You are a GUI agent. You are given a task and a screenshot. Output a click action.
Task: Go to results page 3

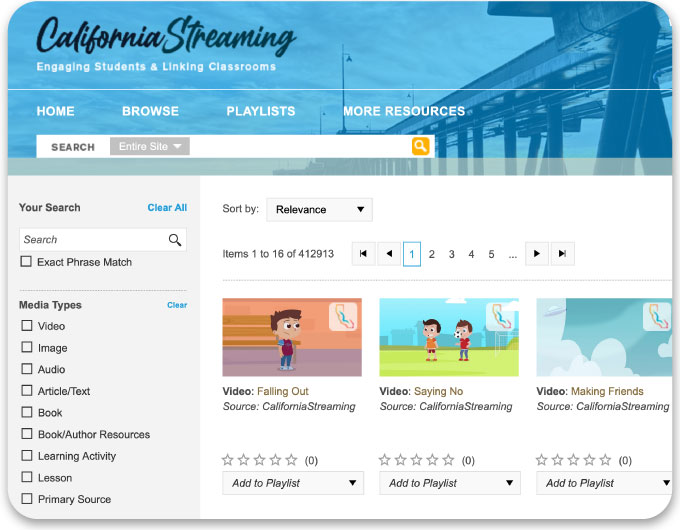point(451,254)
